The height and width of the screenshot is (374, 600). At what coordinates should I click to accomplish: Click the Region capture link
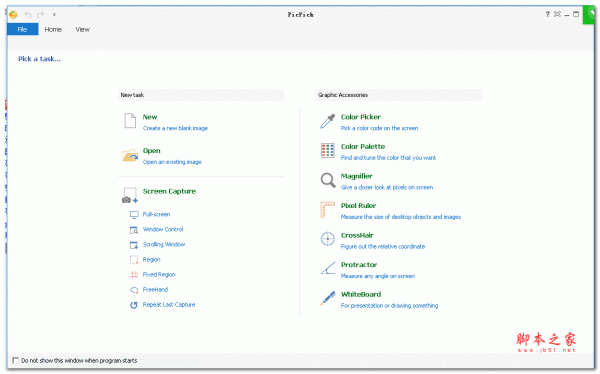[x=152, y=260]
